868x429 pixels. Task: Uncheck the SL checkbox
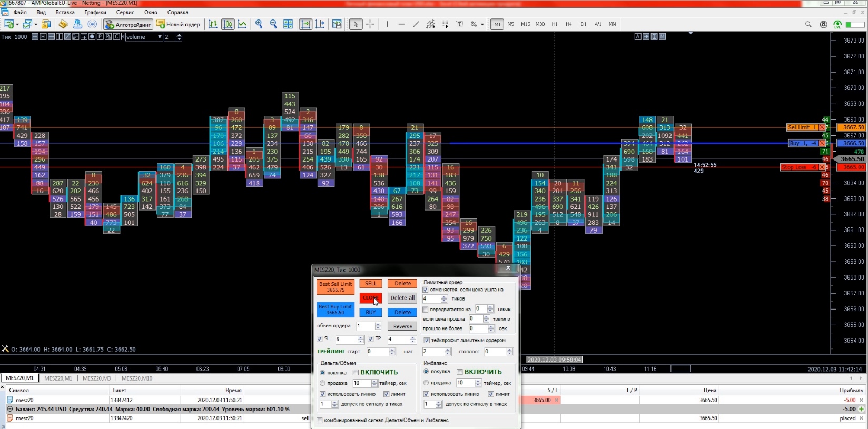click(x=320, y=339)
